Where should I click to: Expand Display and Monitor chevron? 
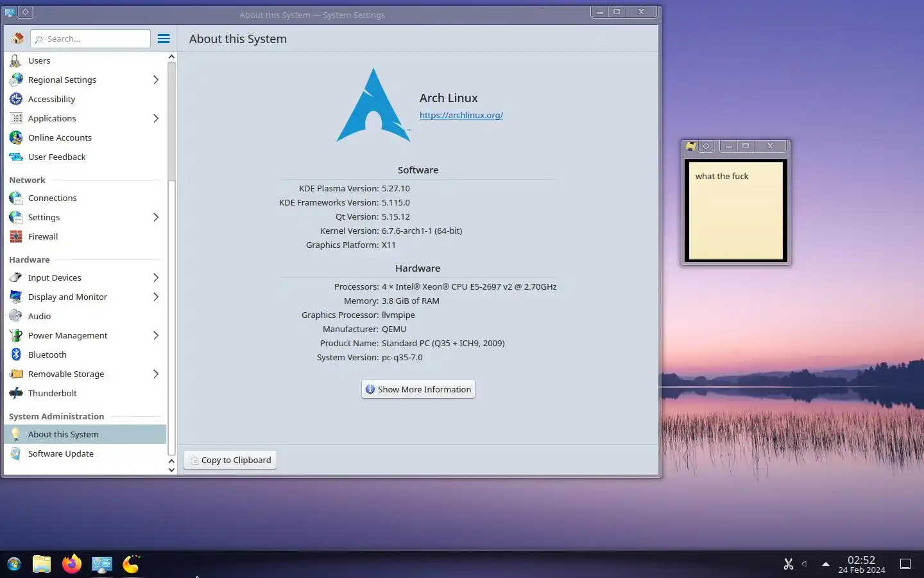(155, 297)
